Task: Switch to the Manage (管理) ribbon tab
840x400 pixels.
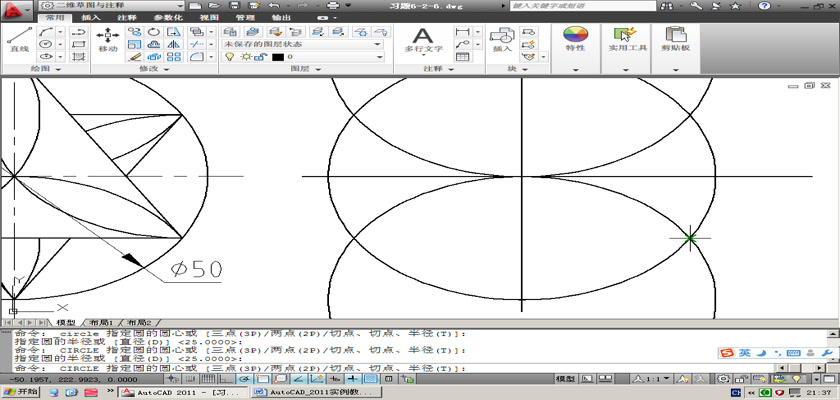Action: coord(245,18)
